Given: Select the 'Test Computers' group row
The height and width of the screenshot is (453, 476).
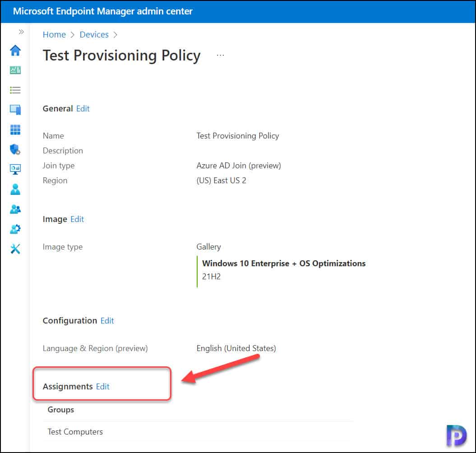Looking at the screenshot, I should 198,432.
